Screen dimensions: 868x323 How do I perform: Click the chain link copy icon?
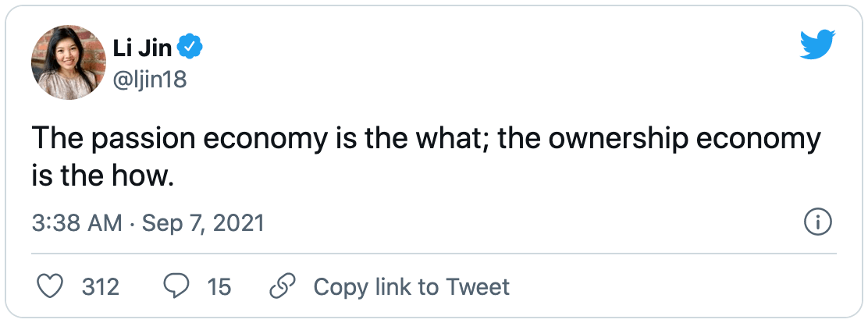coord(280,286)
